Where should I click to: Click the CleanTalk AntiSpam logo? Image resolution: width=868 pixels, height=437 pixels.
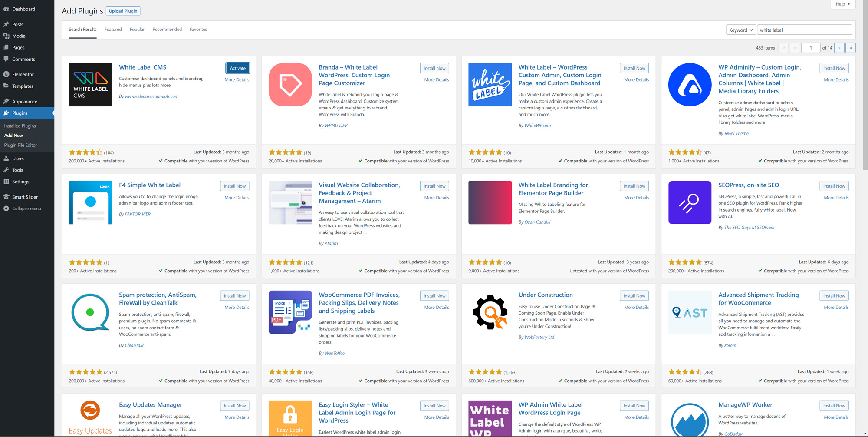pos(90,312)
